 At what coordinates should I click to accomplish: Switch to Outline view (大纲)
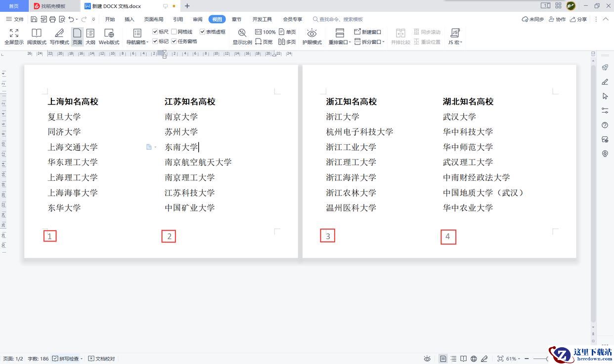click(90, 37)
